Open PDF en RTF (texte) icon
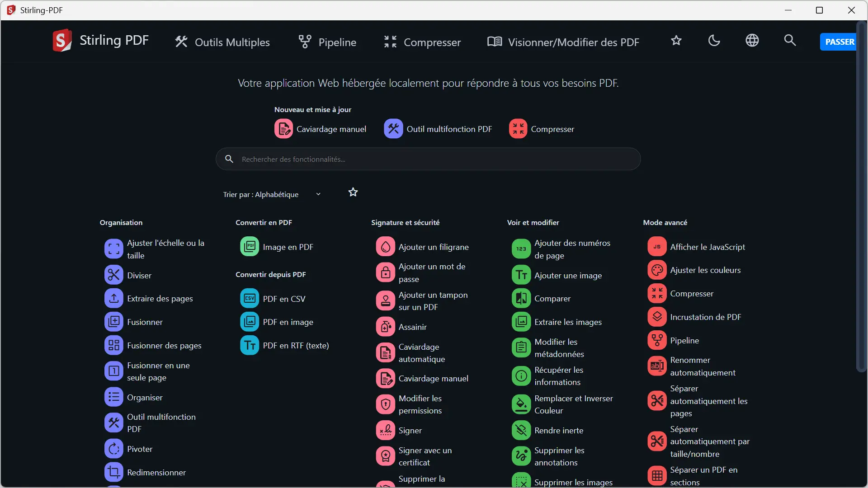868x488 pixels. 250,345
